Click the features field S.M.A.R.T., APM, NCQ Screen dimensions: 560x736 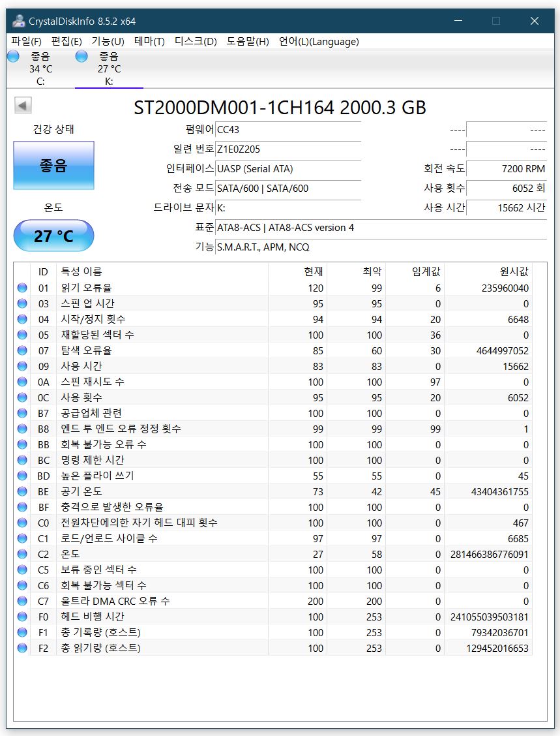tap(381, 247)
